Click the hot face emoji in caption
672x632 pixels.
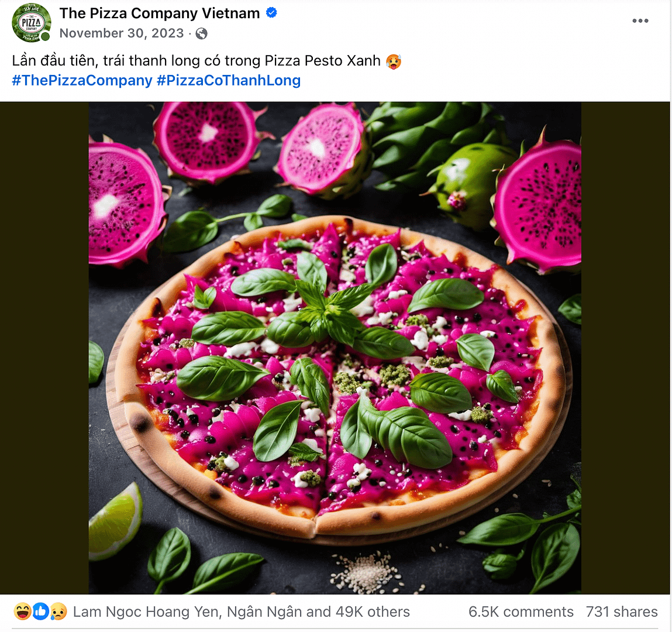[x=394, y=61]
